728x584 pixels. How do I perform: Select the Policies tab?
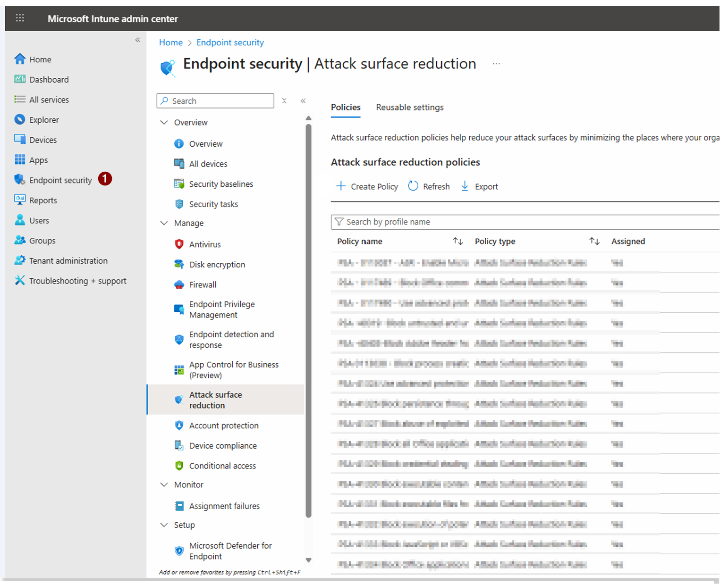345,107
